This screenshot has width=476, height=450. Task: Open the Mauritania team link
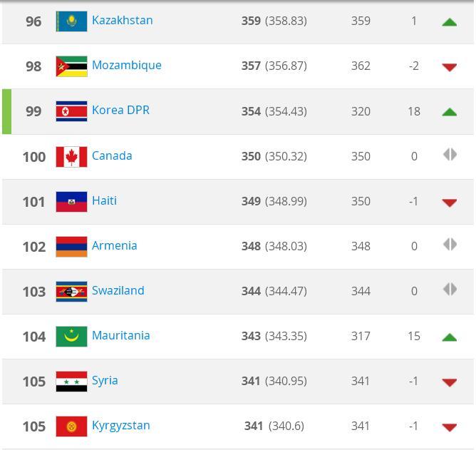coord(121,335)
